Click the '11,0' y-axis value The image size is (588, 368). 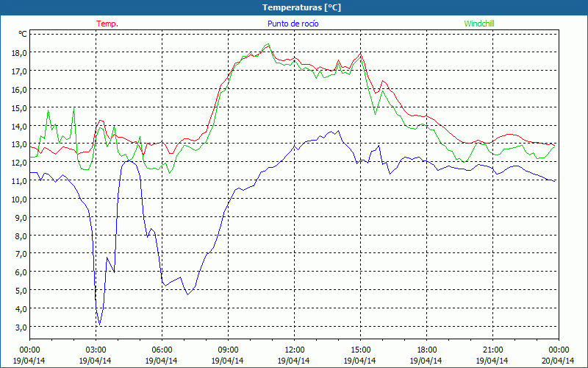click(x=19, y=181)
